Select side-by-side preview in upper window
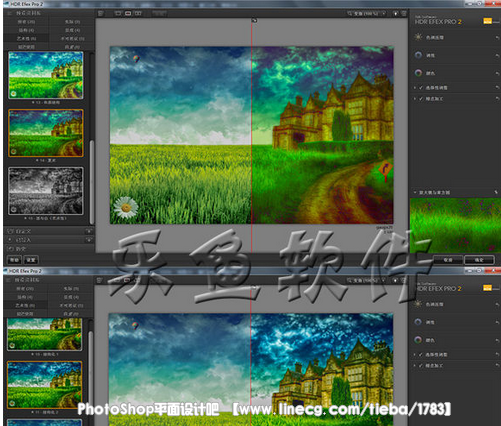The width and height of the screenshot is (501, 426). pos(138,13)
